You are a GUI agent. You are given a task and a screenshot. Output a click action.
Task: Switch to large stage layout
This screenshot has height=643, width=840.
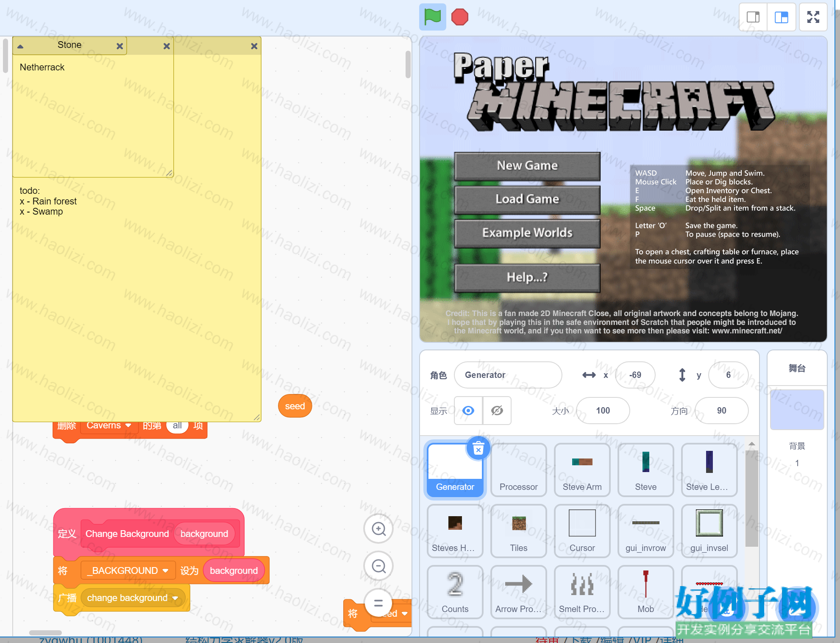point(781,17)
